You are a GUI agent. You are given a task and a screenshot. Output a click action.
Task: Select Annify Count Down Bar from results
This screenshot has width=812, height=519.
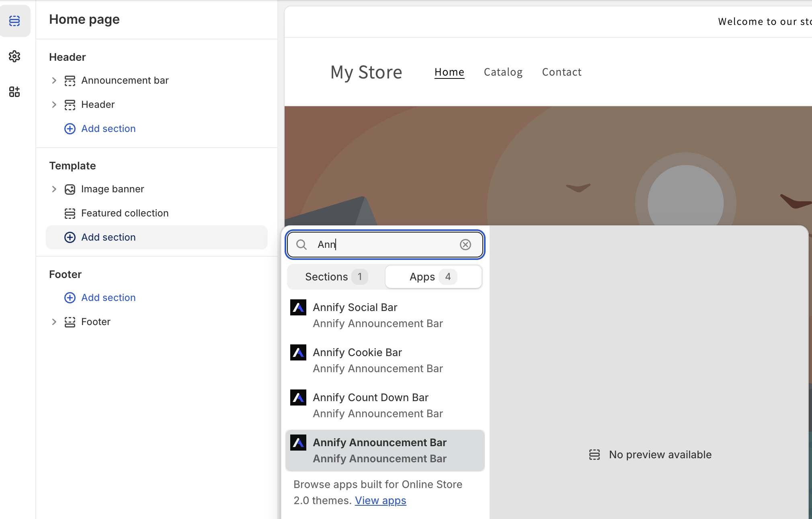[385, 406]
